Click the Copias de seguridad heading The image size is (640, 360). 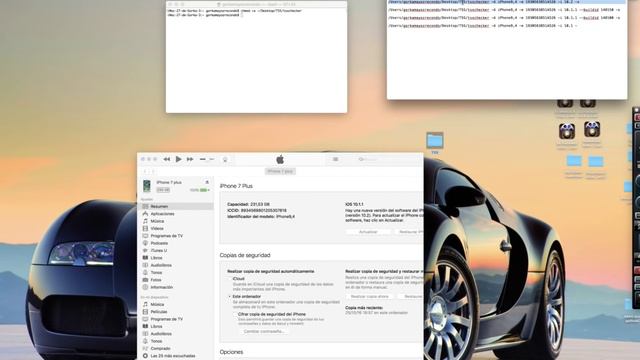pyautogui.click(x=245, y=255)
